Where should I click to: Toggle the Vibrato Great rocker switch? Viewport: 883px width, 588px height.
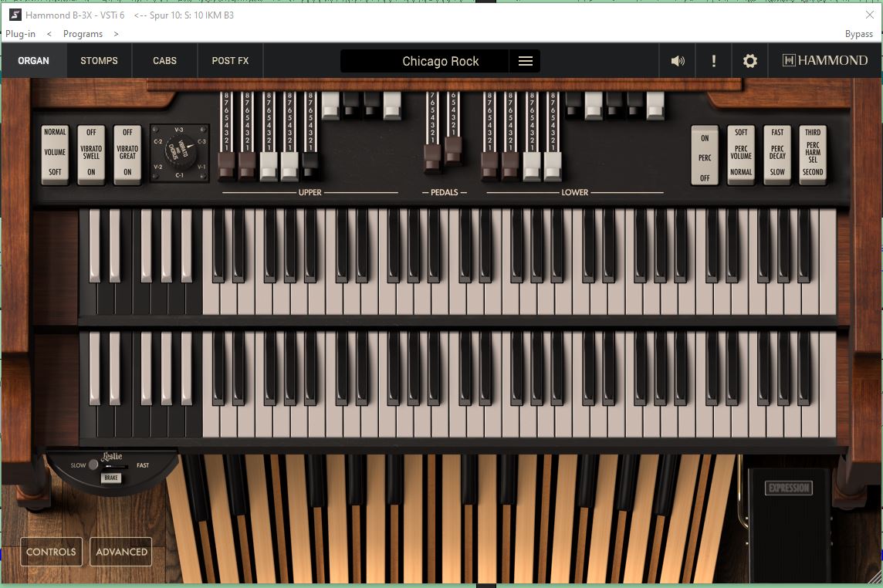(x=127, y=155)
